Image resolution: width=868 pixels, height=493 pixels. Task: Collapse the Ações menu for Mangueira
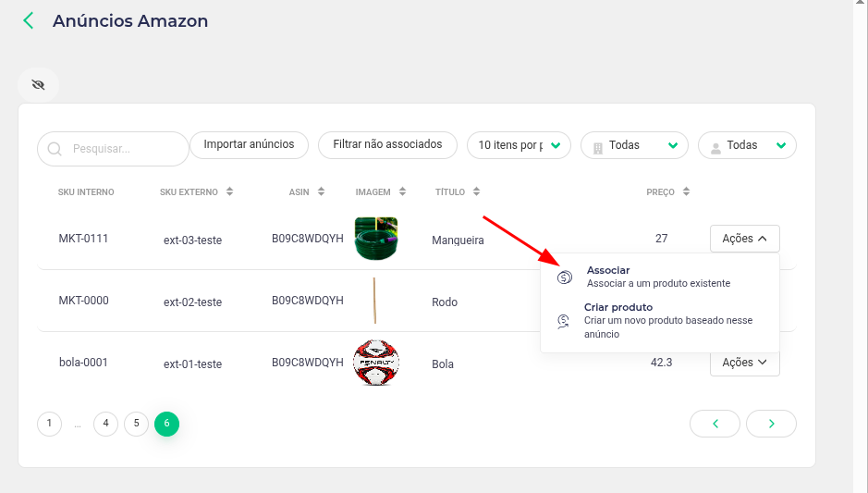pos(744,239)
